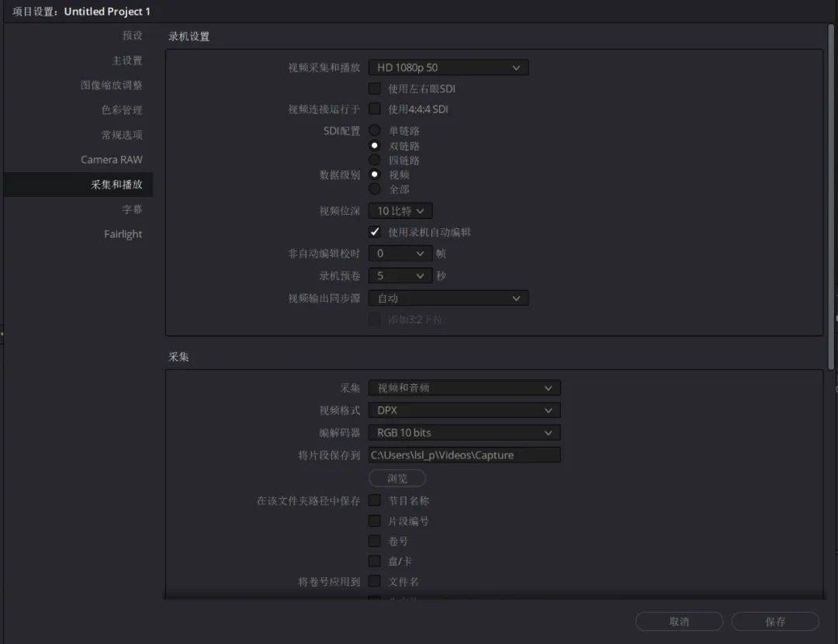Select the 四链路 SDI configuration
Screen dimensions: 838x644
coord(376,160)
